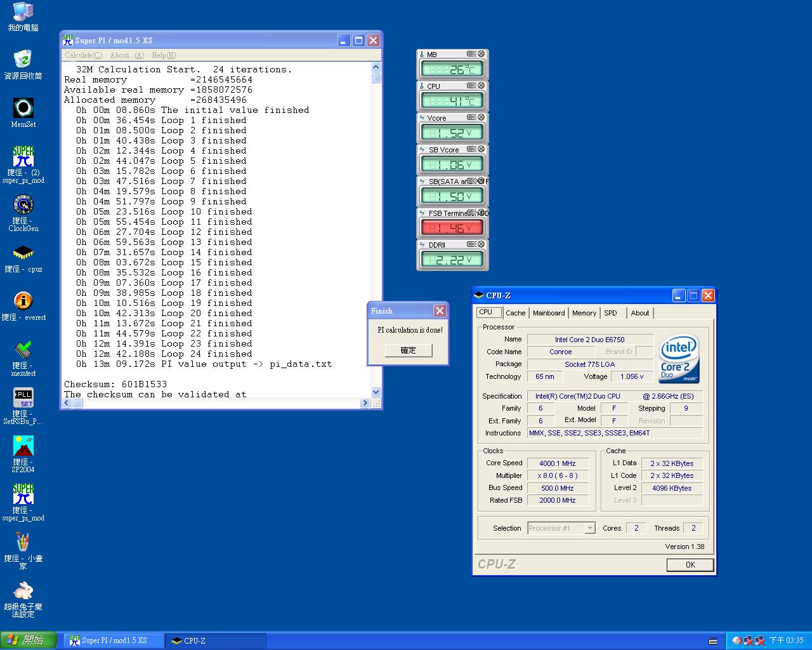This screenshot has width=812, height=650.
Task: Click OK in the CPU-Z window
Action: (690, 564)
